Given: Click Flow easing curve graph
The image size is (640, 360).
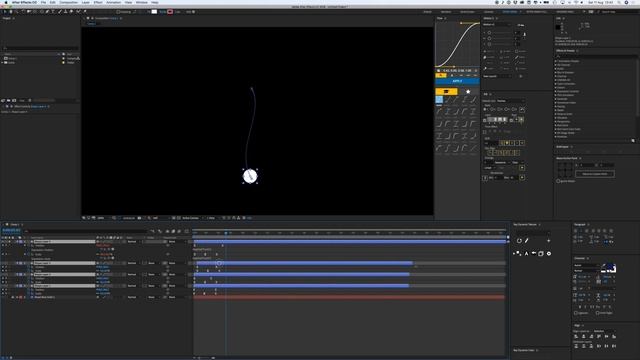Looking at the screenshot, I should click(457, 44).
